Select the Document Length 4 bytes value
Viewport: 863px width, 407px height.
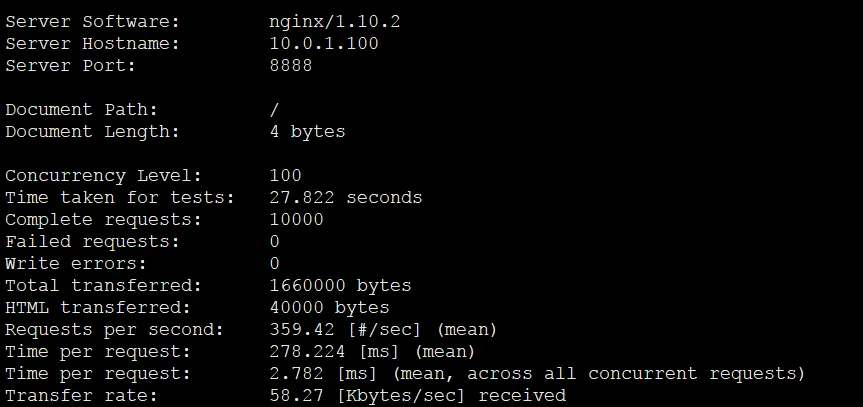point(307,132)
